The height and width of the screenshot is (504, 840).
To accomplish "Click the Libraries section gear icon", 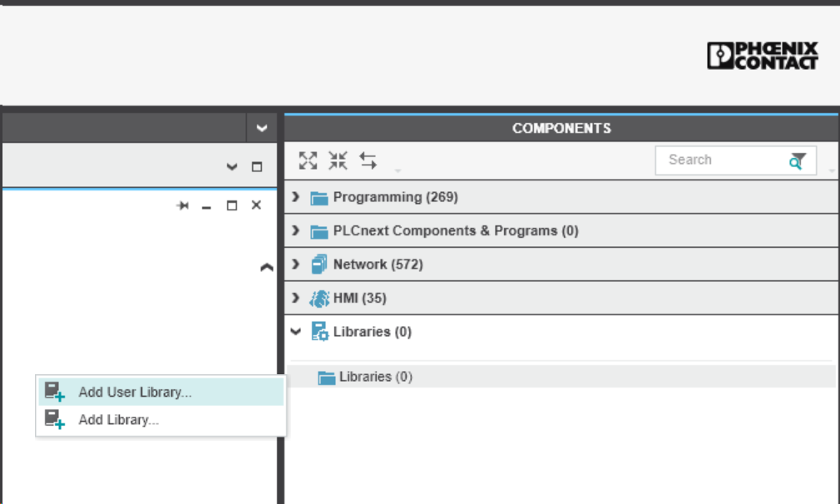I will coord(319,332).
